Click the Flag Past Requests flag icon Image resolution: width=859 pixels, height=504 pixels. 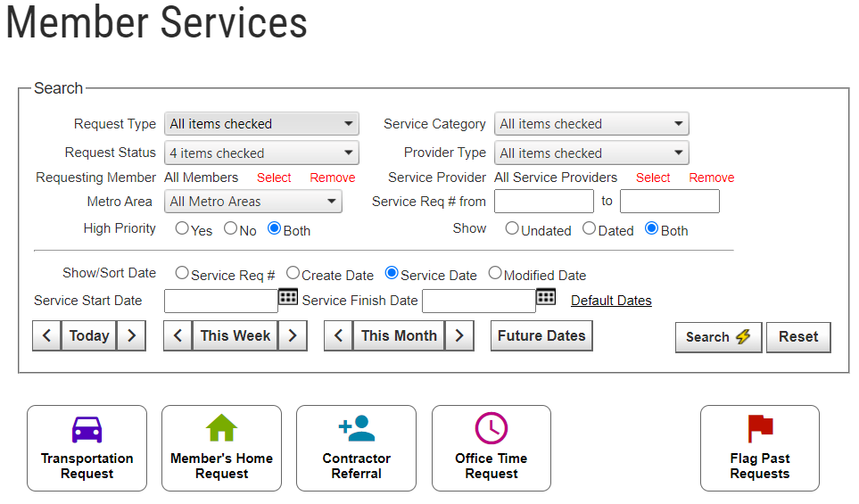[x=760, y=428]
